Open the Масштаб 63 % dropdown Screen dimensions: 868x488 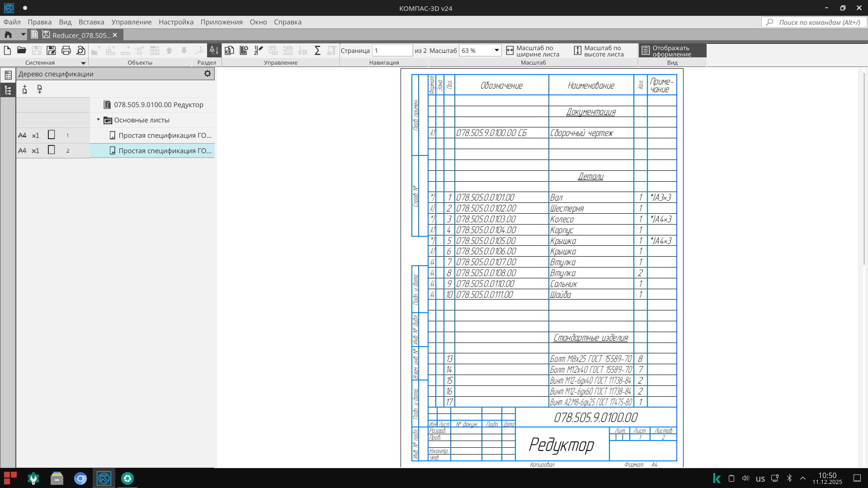496,50
